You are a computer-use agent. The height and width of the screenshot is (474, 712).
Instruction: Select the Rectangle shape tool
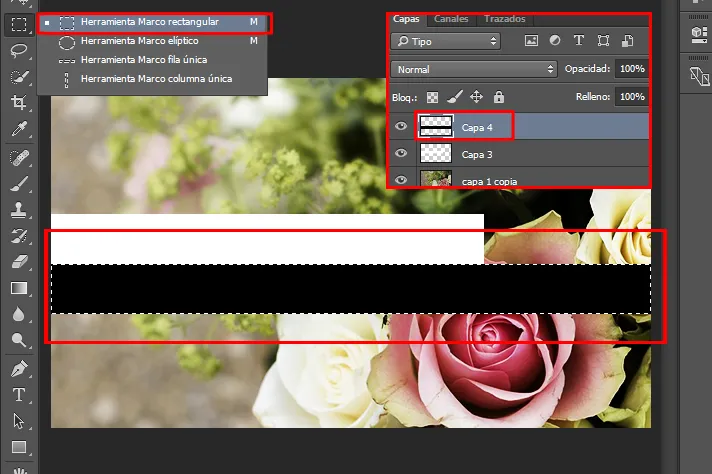pos(19,447)
